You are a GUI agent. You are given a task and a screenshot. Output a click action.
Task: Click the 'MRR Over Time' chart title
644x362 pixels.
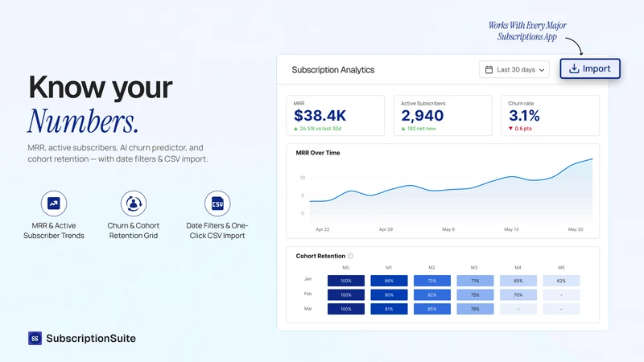[x=318, y=153]
